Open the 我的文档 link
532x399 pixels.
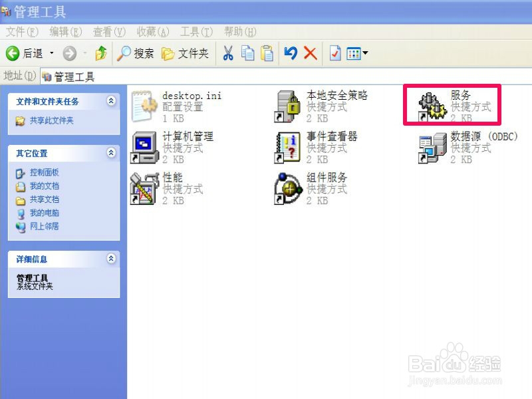[45, 186]
